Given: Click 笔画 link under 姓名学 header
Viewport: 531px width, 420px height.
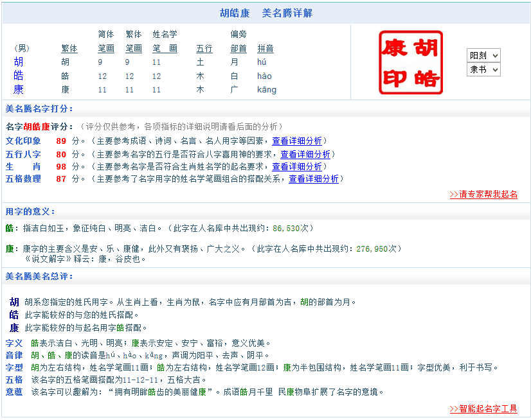Looking at the screenshot, I should (x=165, y=48).
